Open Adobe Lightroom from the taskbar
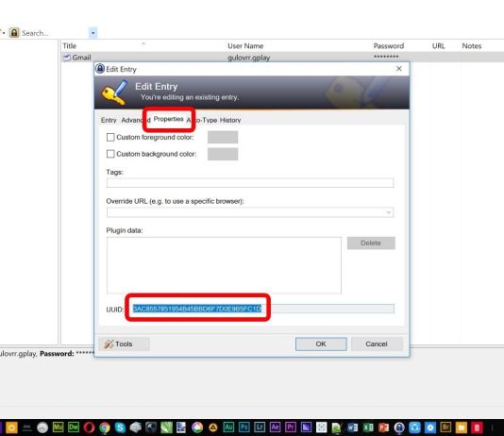 260,427
